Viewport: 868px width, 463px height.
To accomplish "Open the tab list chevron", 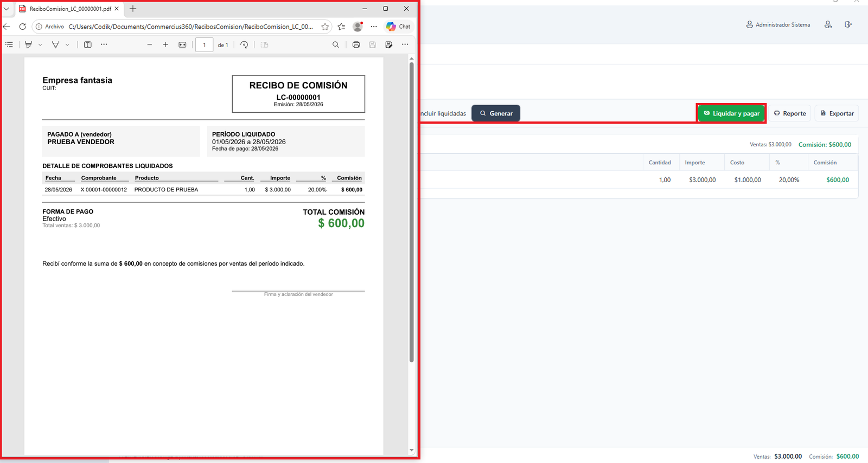I will point(7,9).
